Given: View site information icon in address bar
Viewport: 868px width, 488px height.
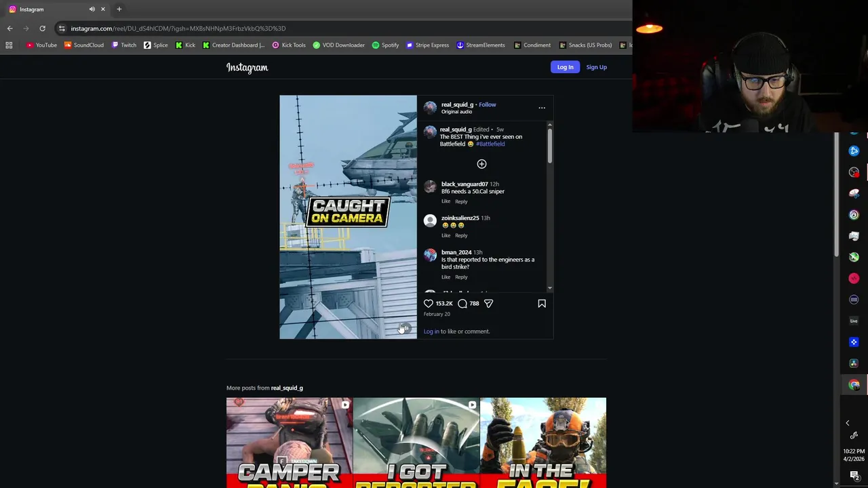Looking at the screenshot, I should (62, 28).
